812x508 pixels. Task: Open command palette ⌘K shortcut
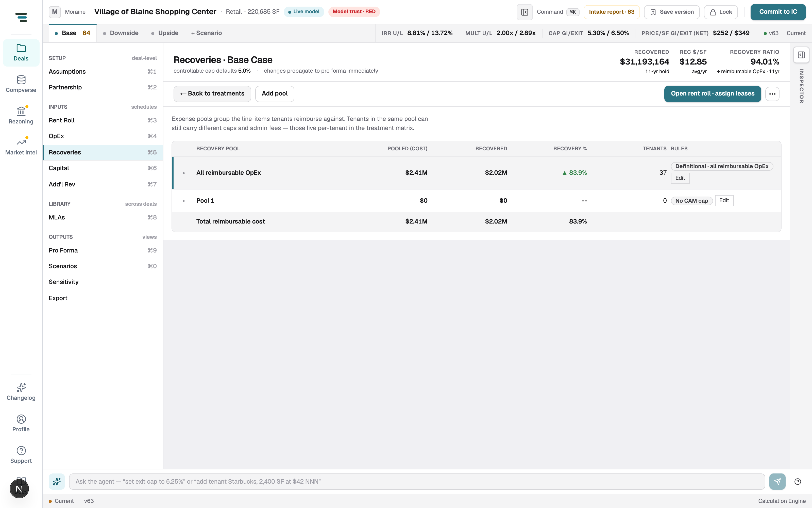(x=573, y=12)
